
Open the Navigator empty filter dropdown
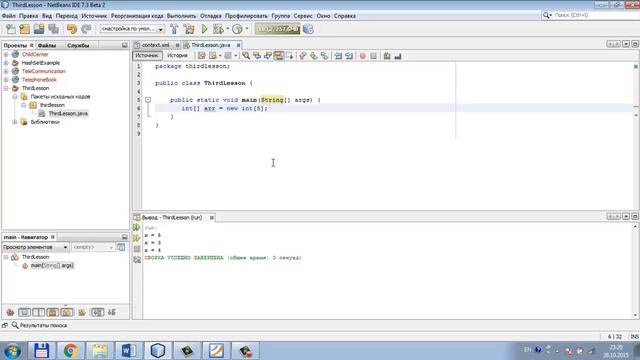point(93,247)
